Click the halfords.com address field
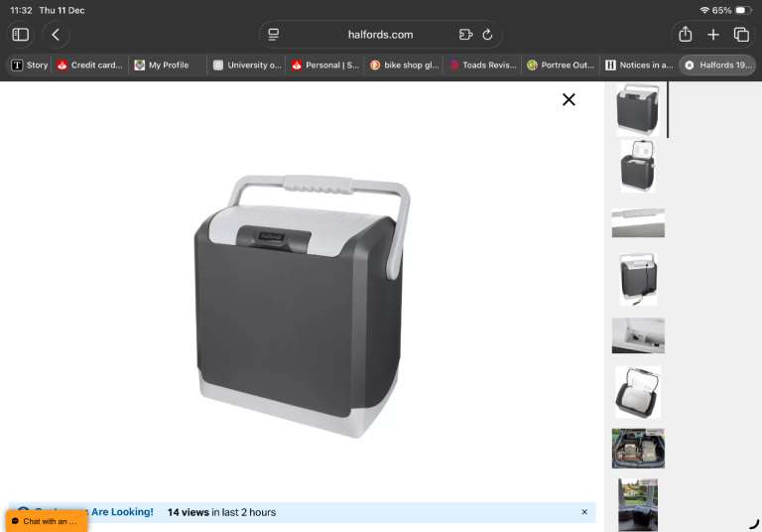Screen dimensions: 762x532 click(381, 35)
